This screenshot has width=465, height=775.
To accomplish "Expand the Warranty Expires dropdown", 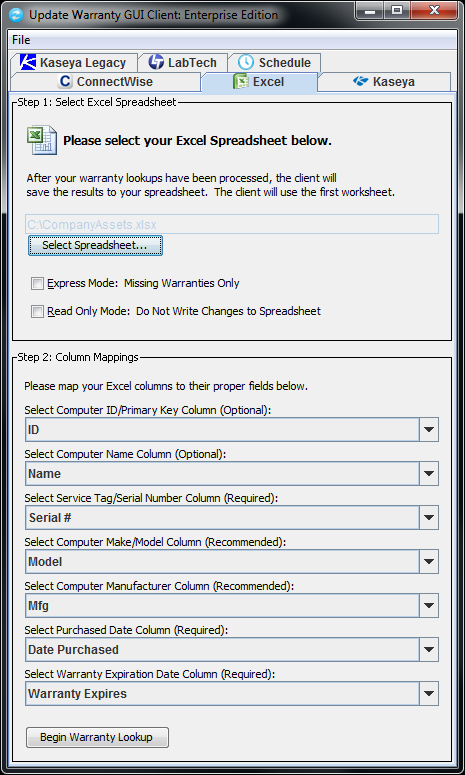I will [428, 693].
